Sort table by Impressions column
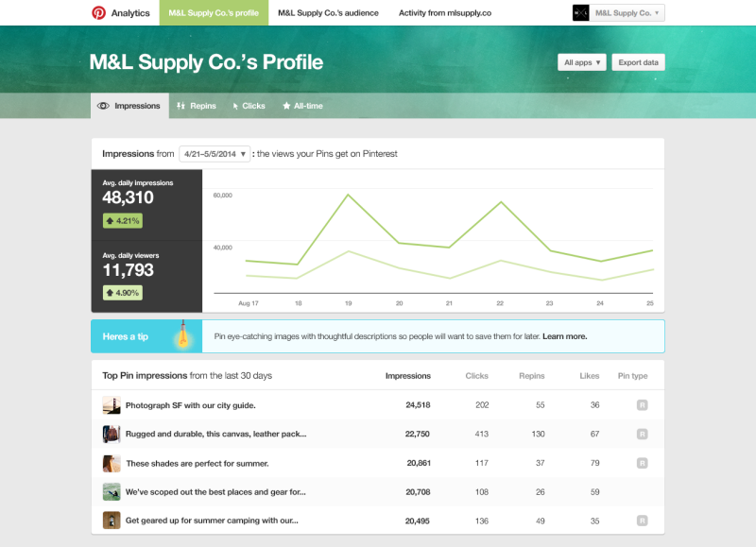Viewport: 756px width, 547px height. [x=408, y=376]
